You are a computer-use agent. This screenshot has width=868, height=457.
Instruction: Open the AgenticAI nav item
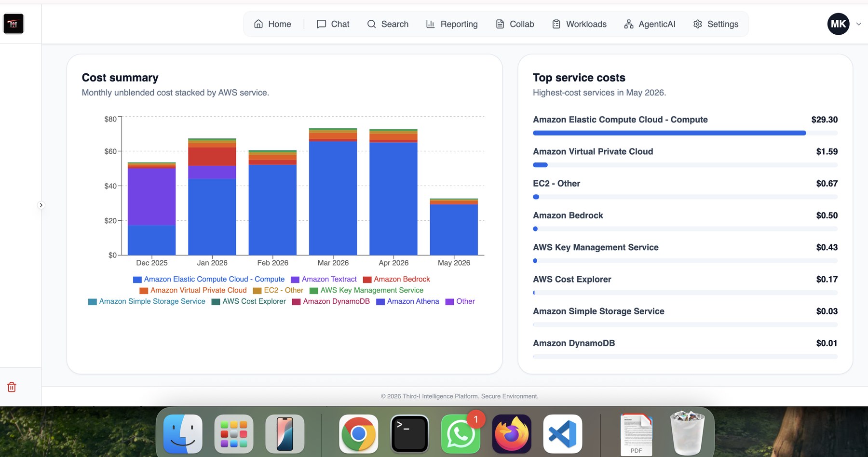[650, 24]
